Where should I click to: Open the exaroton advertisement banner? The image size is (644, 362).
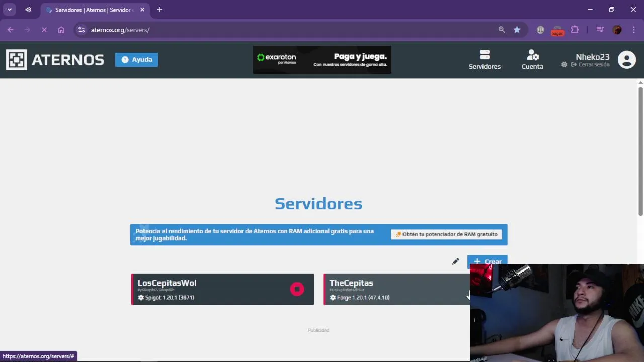click(x=322, y=60)
